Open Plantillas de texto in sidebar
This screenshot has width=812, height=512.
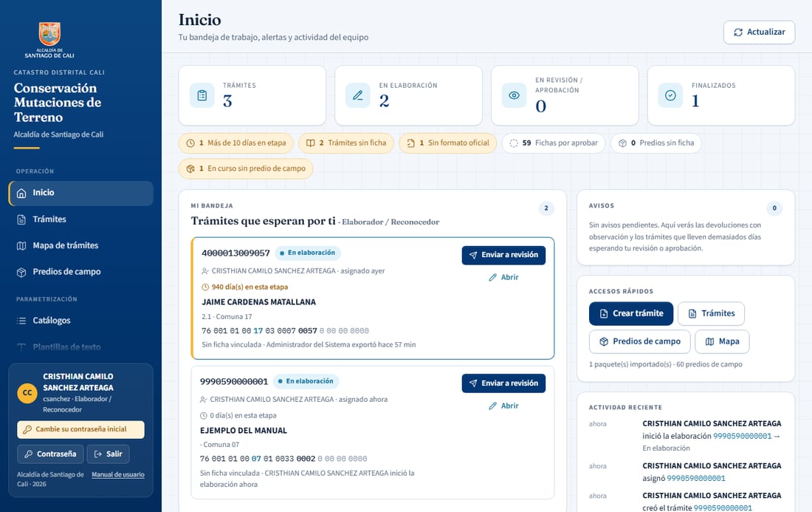click(x=80, y=347)
